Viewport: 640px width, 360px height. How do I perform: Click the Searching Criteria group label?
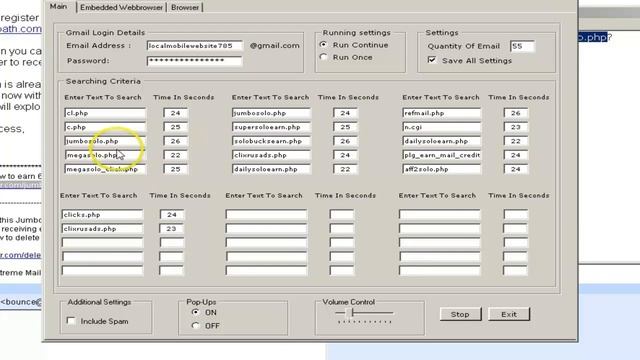click(x=103, y=81)
